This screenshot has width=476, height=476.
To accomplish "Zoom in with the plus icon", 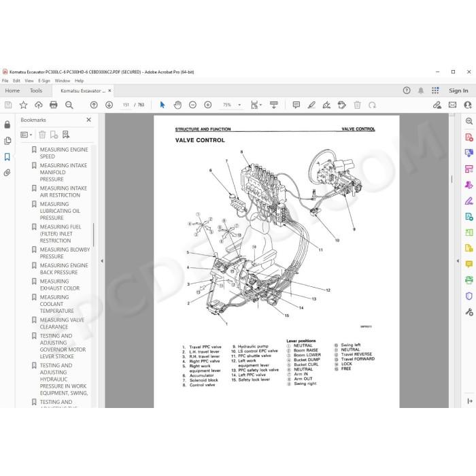I will click(x=207, y=105).
